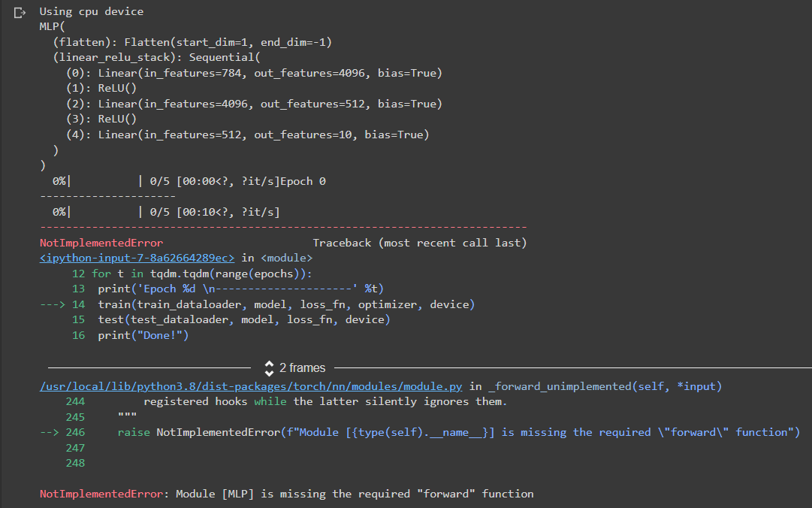
Task: Select the Epoch 0 progress text
Action: 304,180
